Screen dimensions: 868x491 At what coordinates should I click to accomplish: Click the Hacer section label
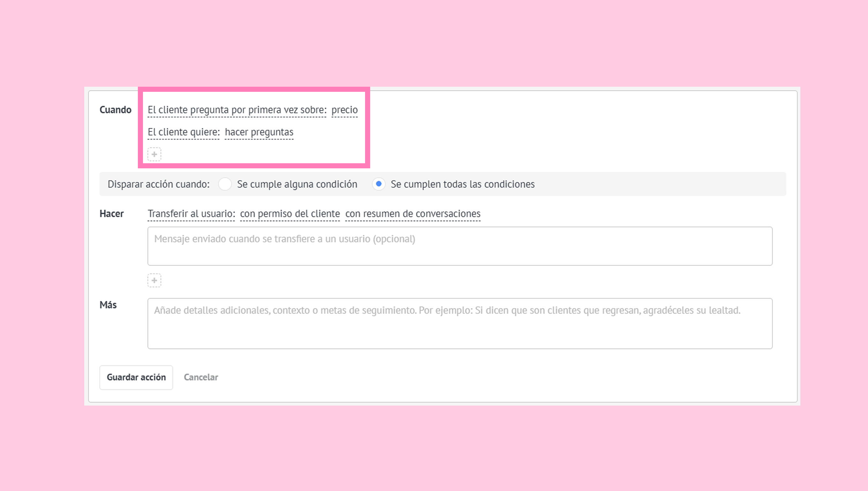pyautogui.click(x=111, y=214)
